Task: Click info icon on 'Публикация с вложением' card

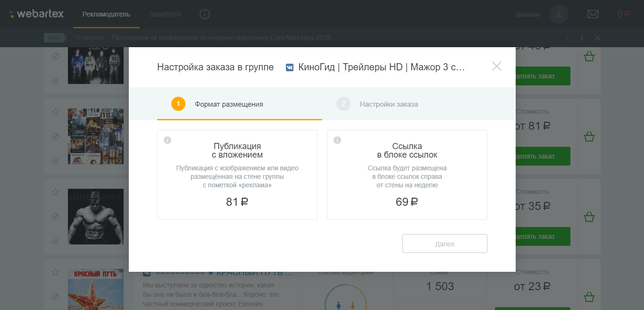Action: point(167,140)
